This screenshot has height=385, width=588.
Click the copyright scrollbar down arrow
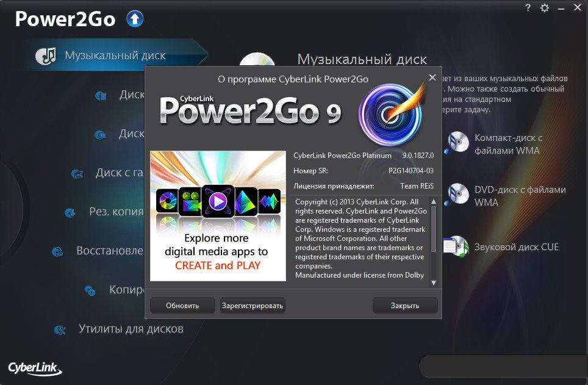pos(434,283)
